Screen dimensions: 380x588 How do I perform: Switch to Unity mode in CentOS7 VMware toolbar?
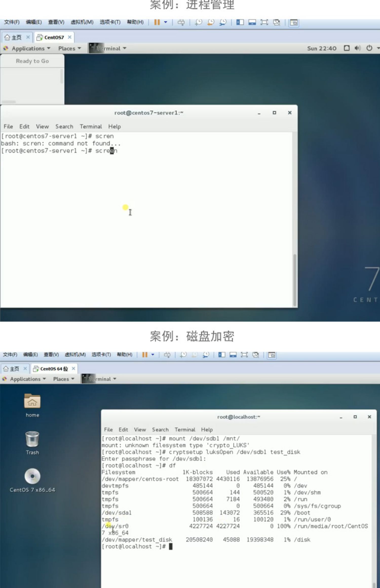click(x=276, y=23)
